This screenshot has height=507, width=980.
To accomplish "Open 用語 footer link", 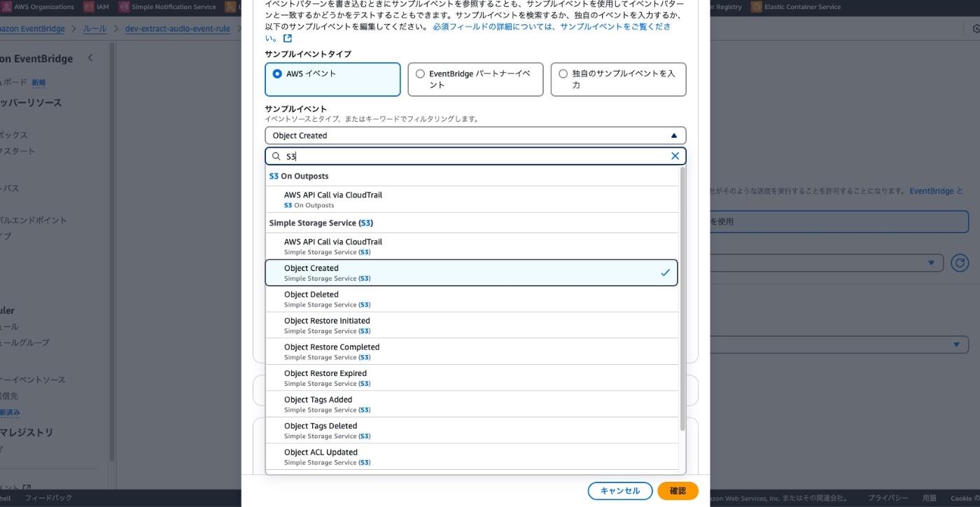I will click(929, 499).
